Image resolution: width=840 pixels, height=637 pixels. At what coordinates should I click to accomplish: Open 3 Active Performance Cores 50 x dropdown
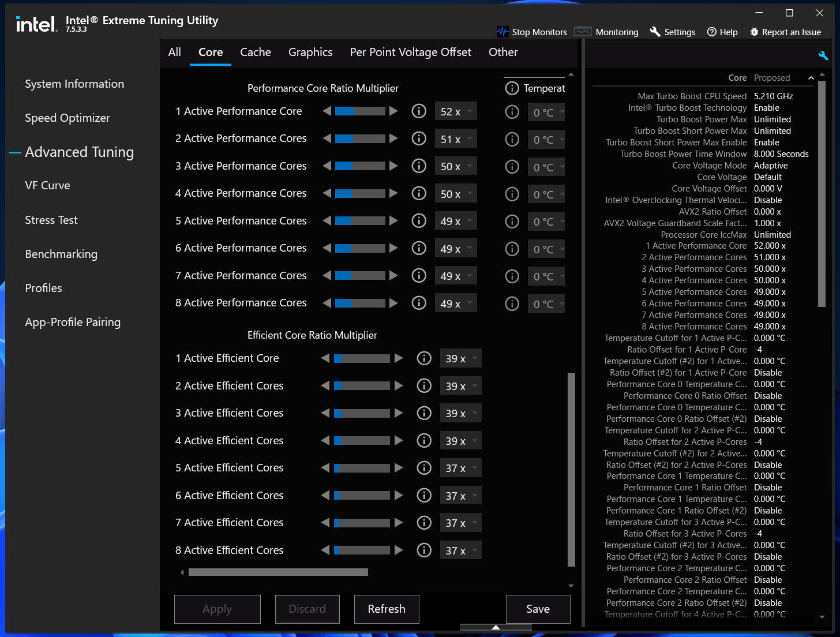tap(456, 166)
